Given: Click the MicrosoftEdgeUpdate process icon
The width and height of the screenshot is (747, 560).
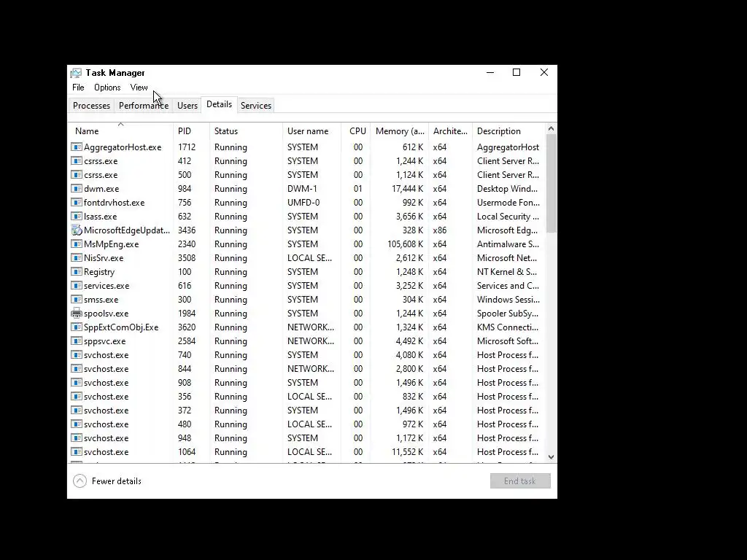Looking at the screenshot, I should (x=76, y=230).
